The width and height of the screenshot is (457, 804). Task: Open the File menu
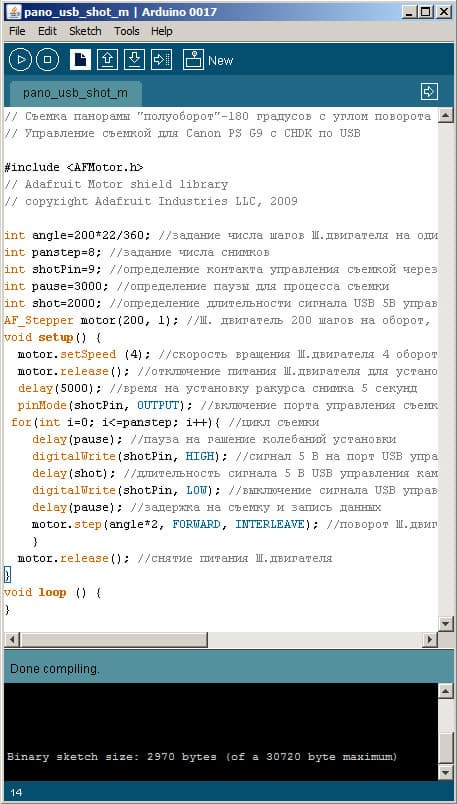click(17, 31)
